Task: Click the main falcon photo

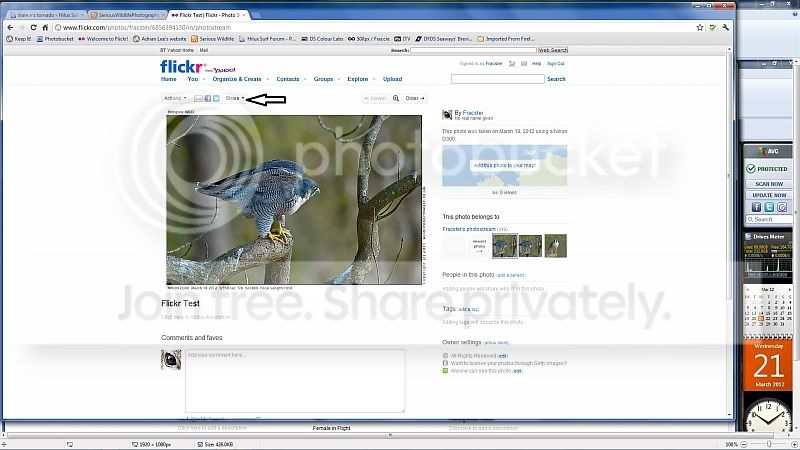Action: tap(294, 200)
